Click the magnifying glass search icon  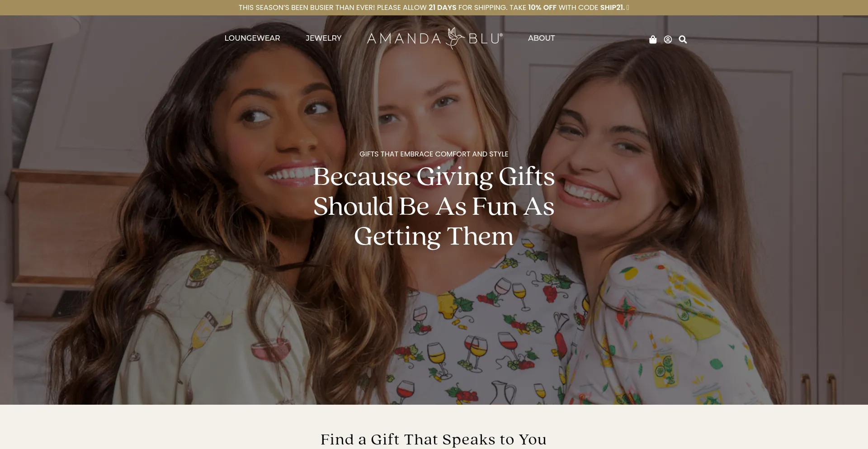tap(683, 39)
